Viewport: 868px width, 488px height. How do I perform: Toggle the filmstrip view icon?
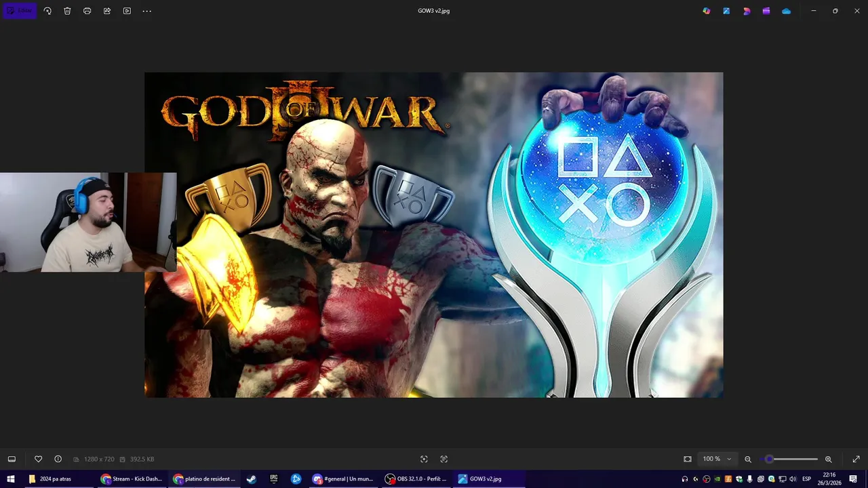tap(12, 459)
